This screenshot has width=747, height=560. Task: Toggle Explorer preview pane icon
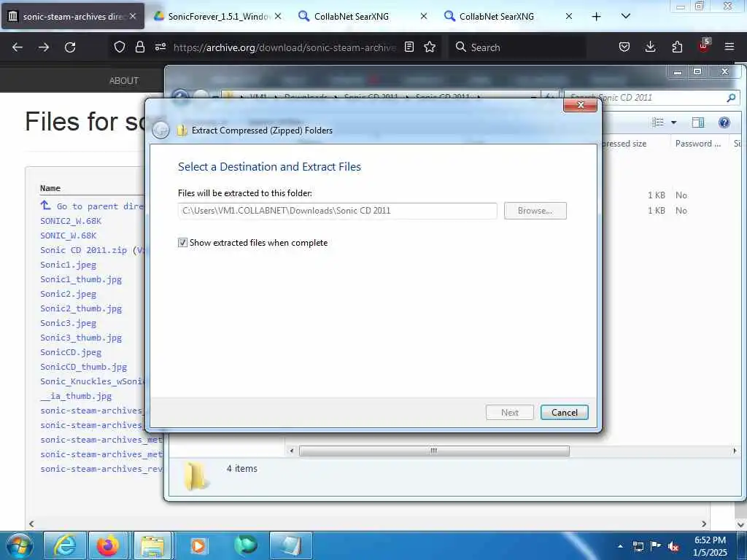(x=698, y=122)
